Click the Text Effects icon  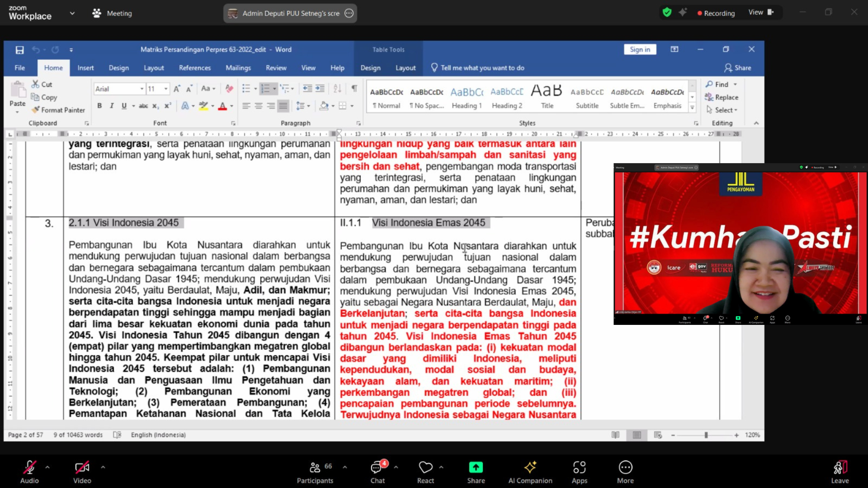click(185, 106)
